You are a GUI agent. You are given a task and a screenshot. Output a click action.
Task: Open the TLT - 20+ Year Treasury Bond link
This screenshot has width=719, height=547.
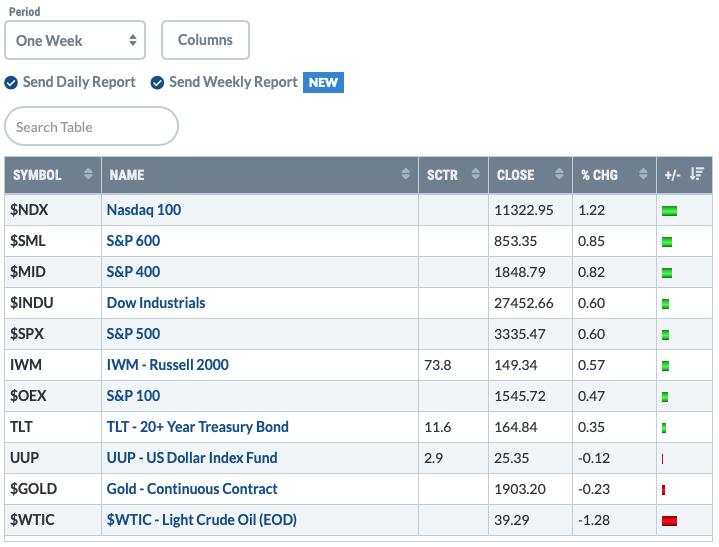pos(198,427)
